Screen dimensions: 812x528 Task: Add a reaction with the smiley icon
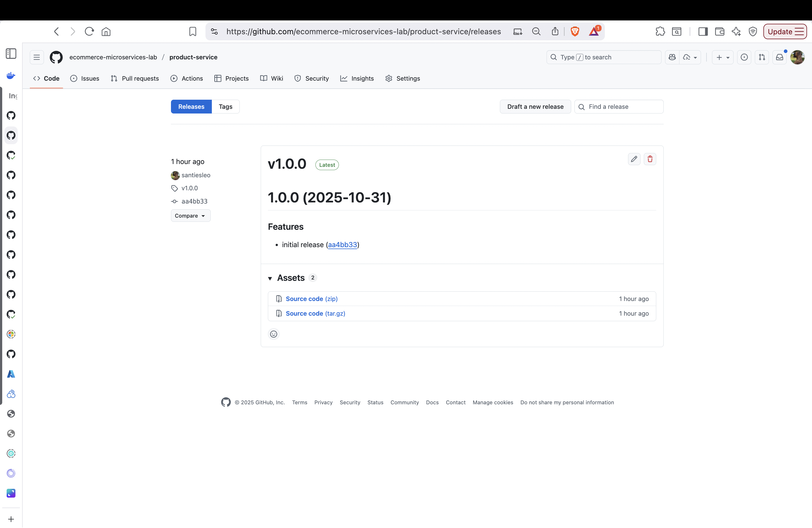[x=274, y=334]
